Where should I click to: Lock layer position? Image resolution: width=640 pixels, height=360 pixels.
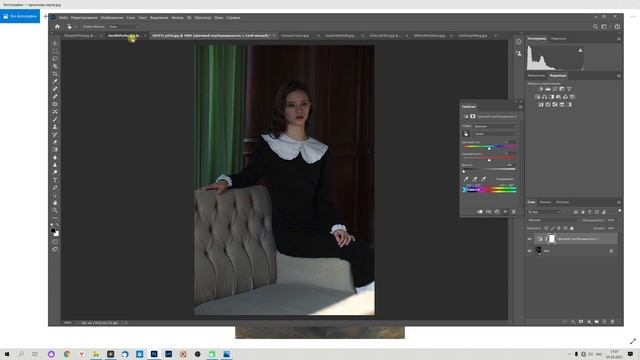559,228
